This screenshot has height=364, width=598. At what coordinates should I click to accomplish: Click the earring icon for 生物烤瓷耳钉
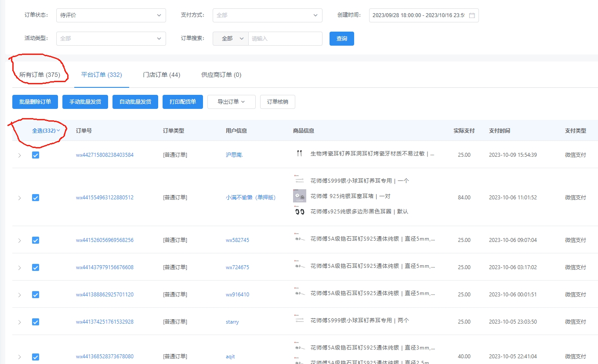coord(299,154)
